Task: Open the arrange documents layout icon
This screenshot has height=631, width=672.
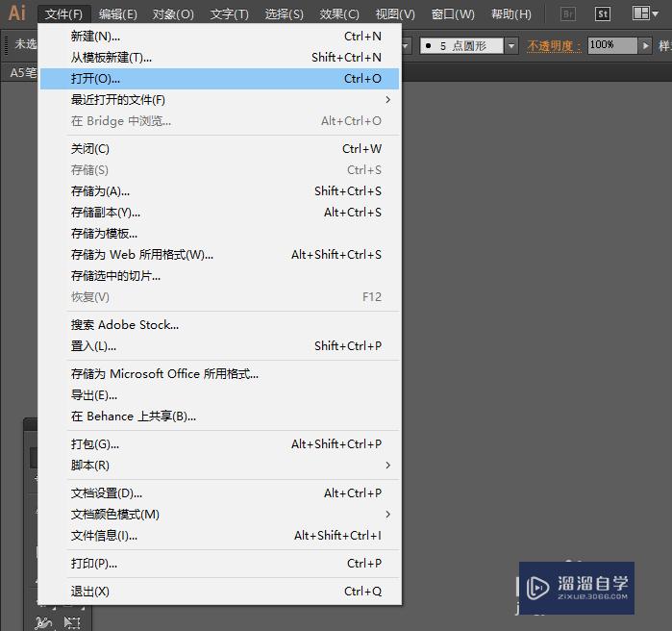Action: click(x=640, y=13)
